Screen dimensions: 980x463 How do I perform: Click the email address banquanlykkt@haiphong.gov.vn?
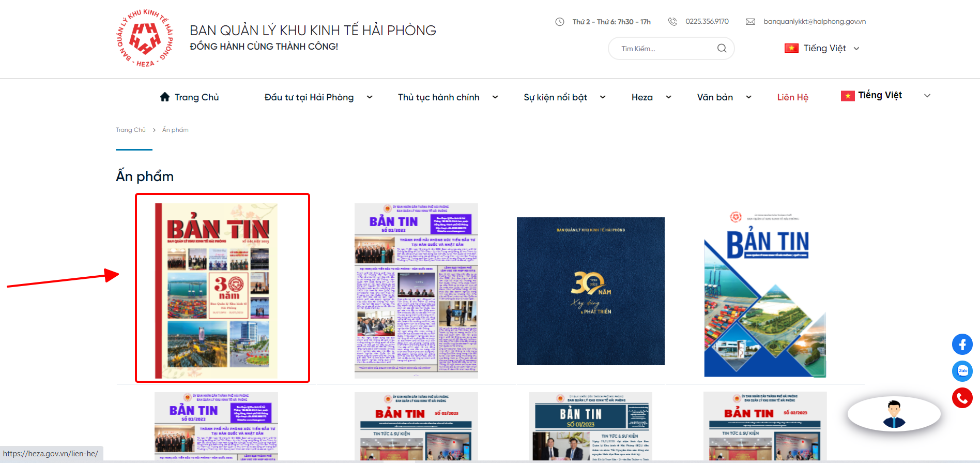[x=814, y=22]
